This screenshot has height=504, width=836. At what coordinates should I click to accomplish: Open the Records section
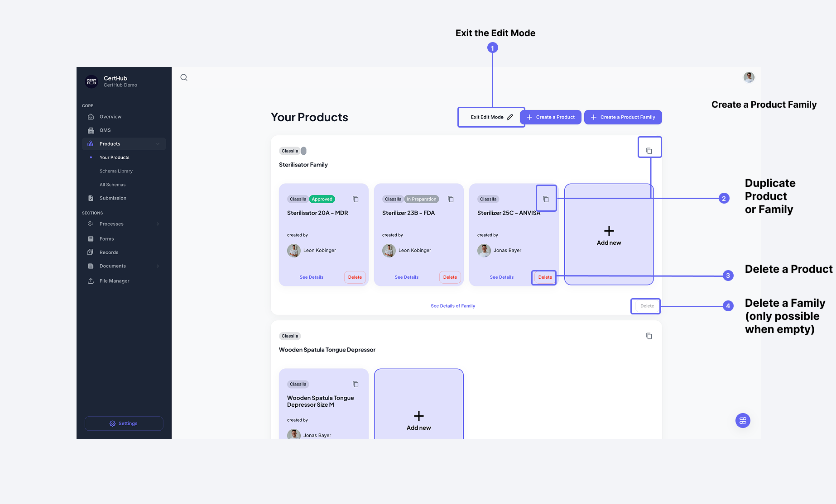coord(109,252)
